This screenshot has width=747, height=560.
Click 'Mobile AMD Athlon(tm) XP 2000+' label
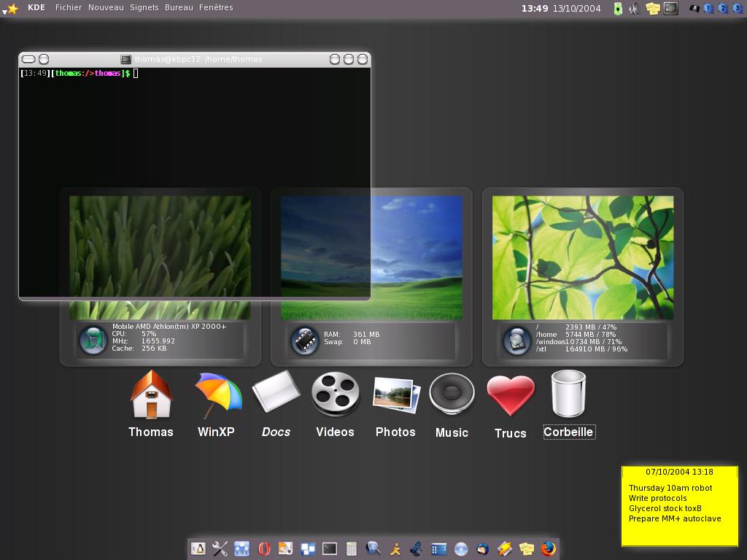point(169,326)
